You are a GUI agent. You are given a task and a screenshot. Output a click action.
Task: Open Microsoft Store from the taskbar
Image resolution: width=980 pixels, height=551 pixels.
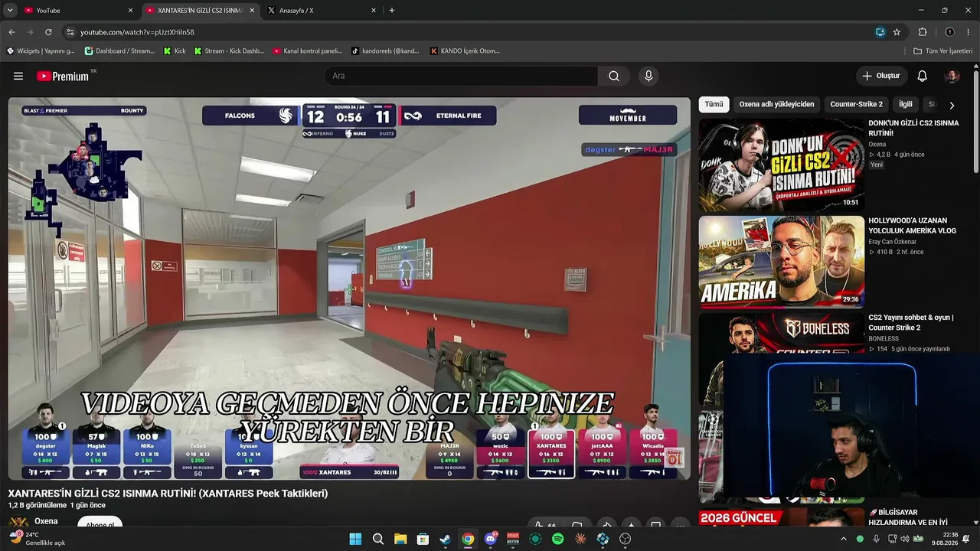coord(423,539)
